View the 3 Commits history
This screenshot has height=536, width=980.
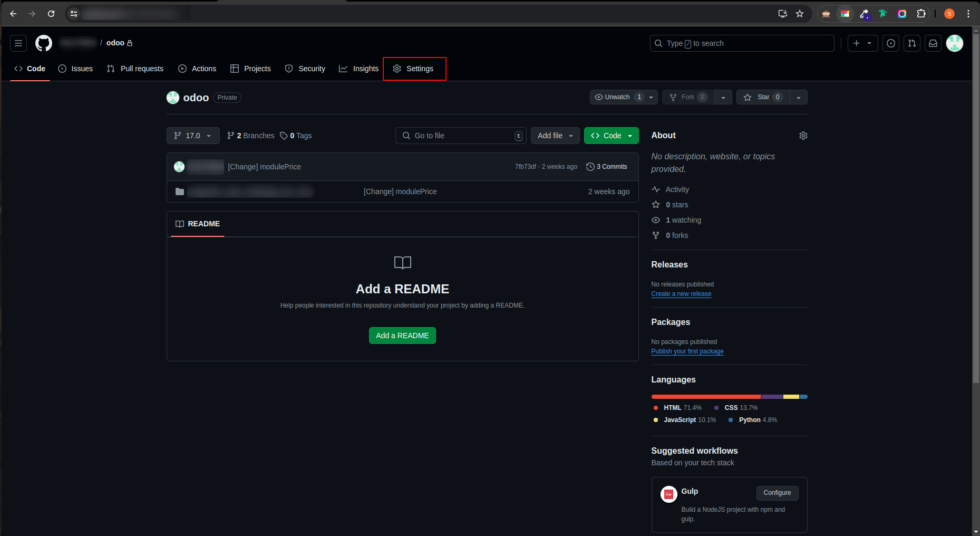coord(606,167)
